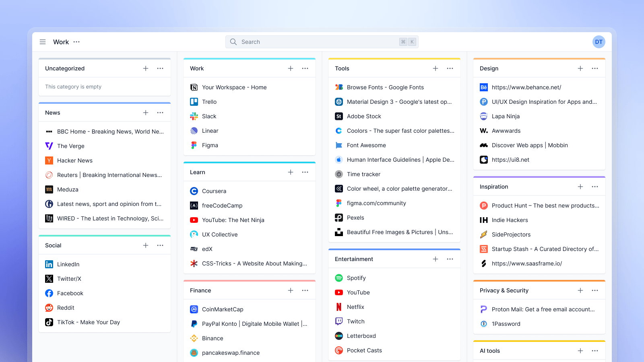Click The Verge favicon icon

pos(49,146)
